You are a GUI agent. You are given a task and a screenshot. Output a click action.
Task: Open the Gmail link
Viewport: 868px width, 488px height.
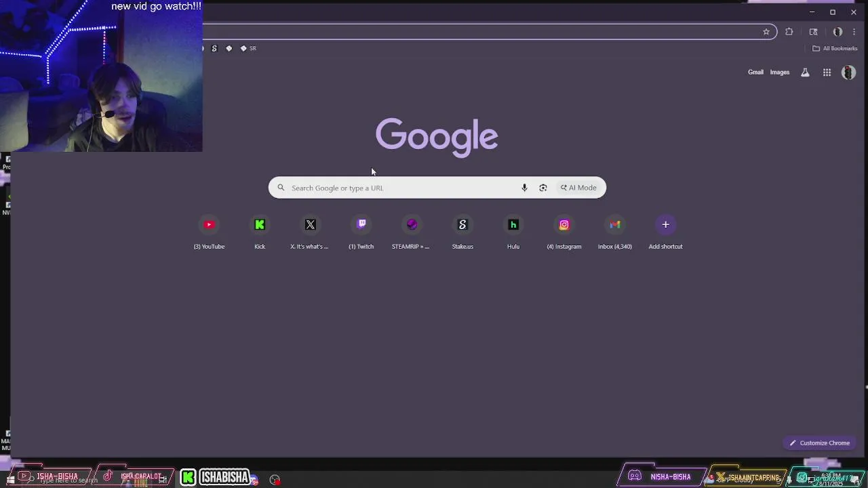[755, 73]
